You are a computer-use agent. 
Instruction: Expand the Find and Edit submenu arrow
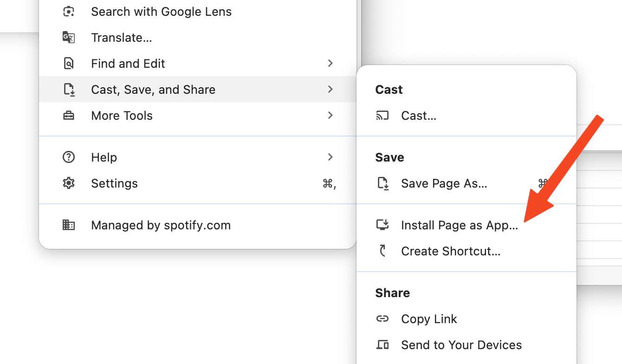pyautogui.click(x=330, y=64)
